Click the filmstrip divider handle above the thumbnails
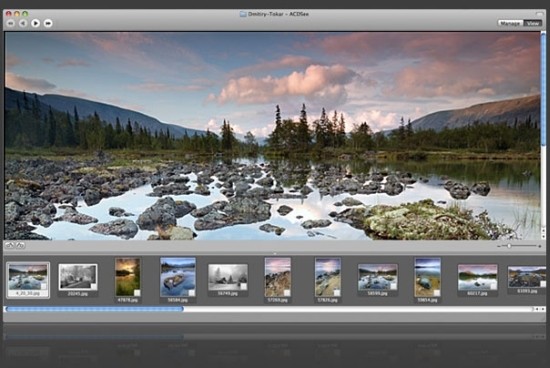The height and width of the screenshot is (368, 550). click(x=275, y=253)
